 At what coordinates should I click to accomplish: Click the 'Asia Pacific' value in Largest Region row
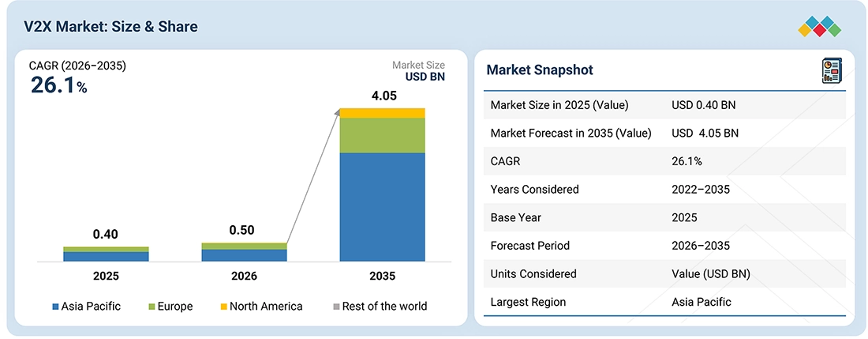[702, 302]
